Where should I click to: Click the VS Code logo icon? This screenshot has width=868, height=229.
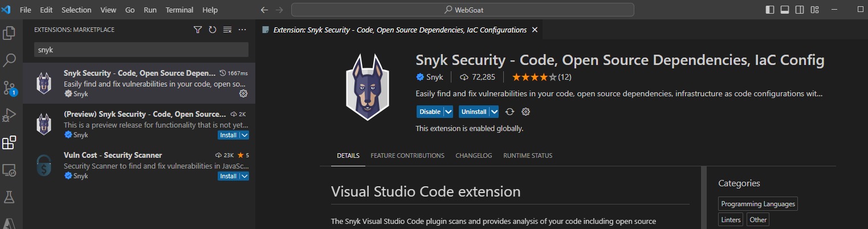[7, 10]
